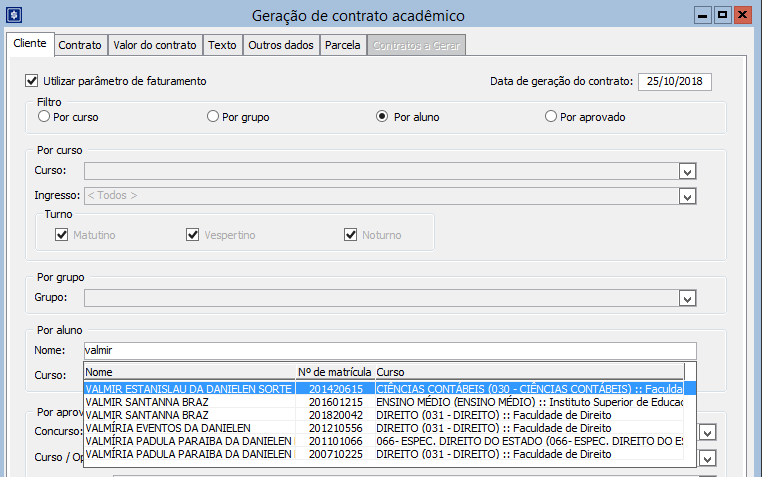This screenshot has height=477, width=762.
Task: Open the 'Outros dados' tab
Action: point(281,45)
